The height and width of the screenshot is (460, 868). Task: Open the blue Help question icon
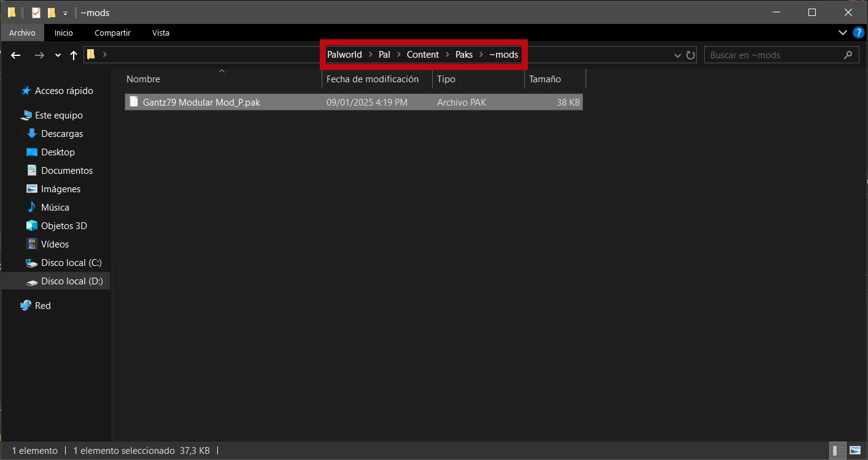(859, 33)
